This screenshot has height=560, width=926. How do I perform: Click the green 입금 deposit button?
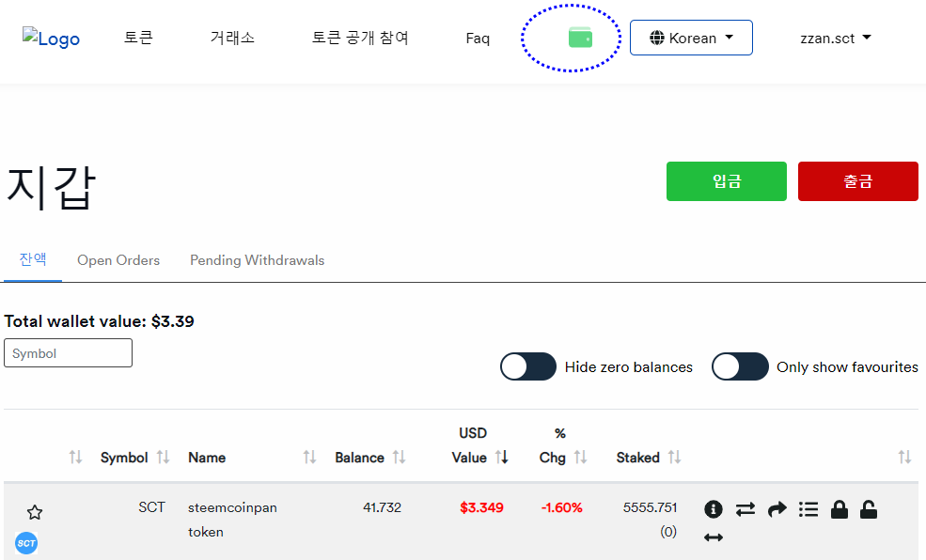[x=726, y=181]
